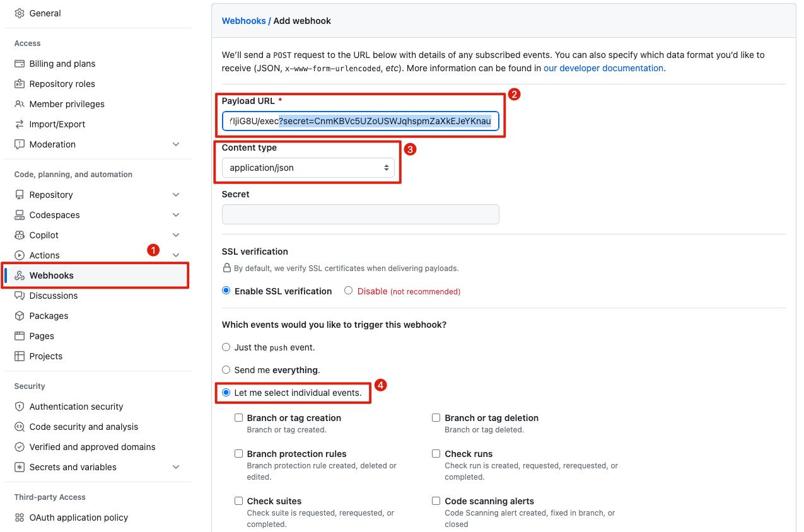Select the Send me everything option
Screen dimensions: 804x532
(x=226, y=369)
